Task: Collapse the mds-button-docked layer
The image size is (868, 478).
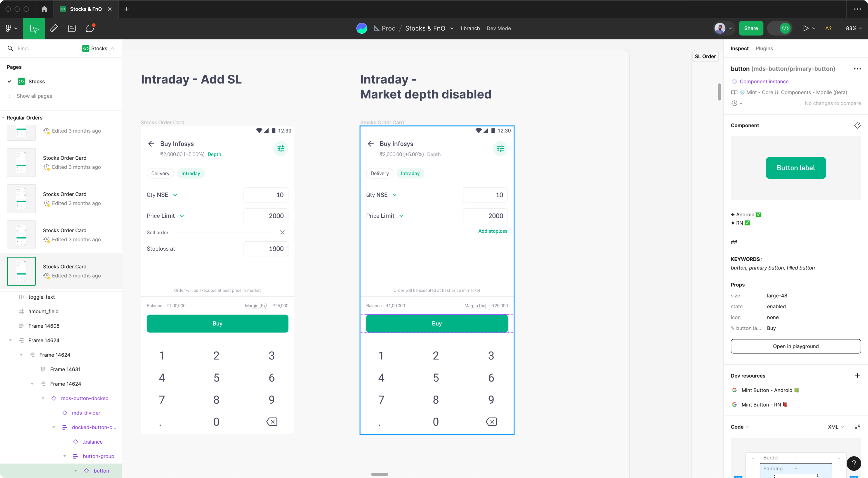Action: pos(43,398)
